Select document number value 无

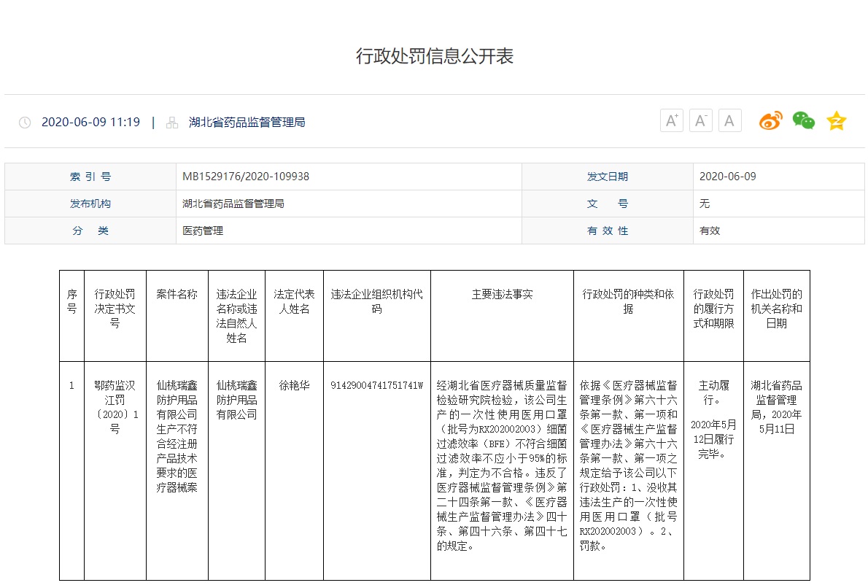(704, 204)
